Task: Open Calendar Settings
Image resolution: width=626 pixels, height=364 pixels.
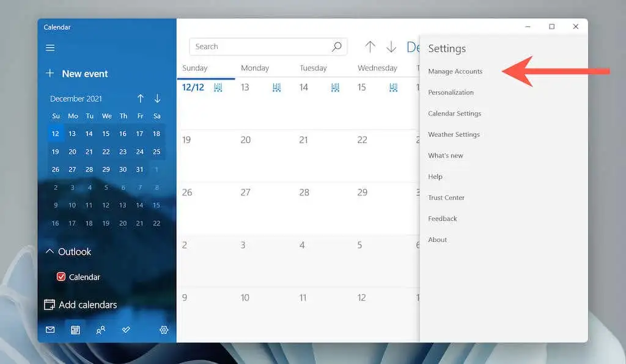Action: click(454, 114)
